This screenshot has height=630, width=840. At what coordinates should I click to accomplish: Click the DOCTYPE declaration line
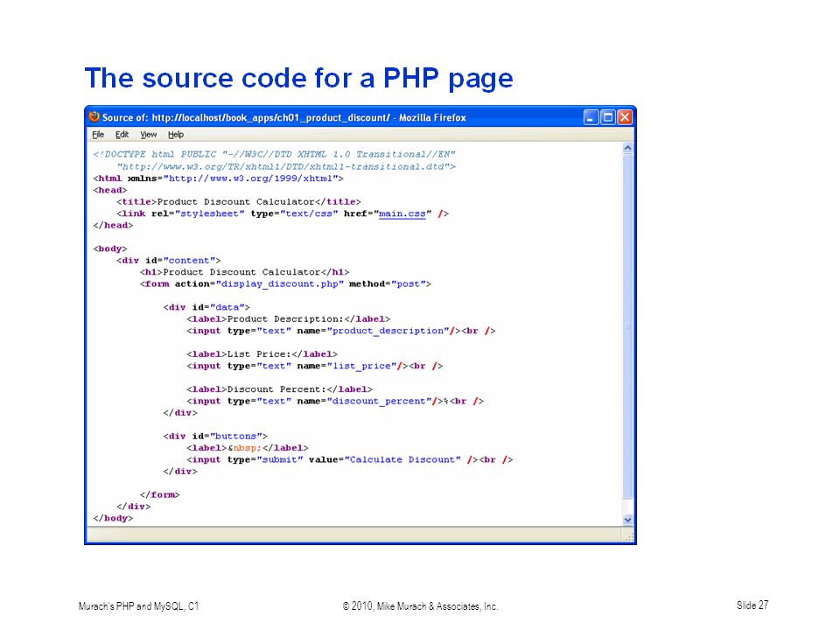[274, 154]
